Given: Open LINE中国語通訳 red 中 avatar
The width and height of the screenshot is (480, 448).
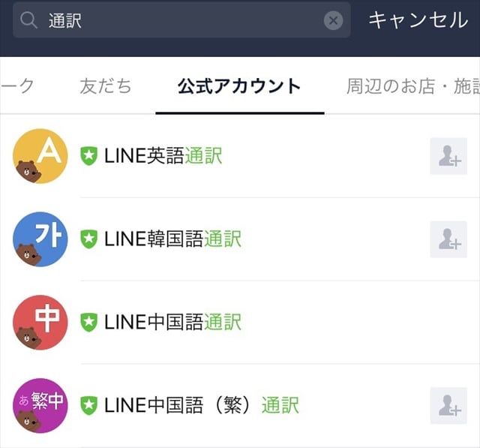Looking at the screenshot, I should (40, 323).
